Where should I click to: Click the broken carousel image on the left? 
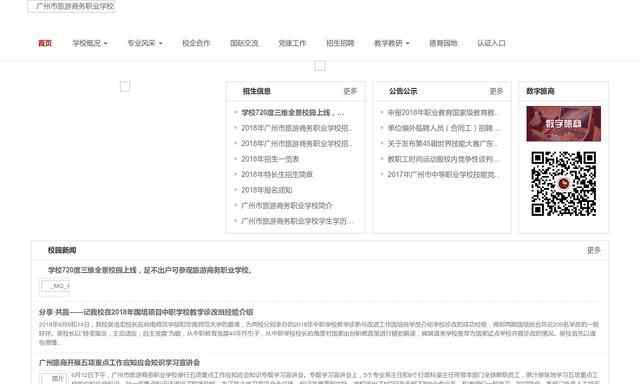click(x=125, y=86)
